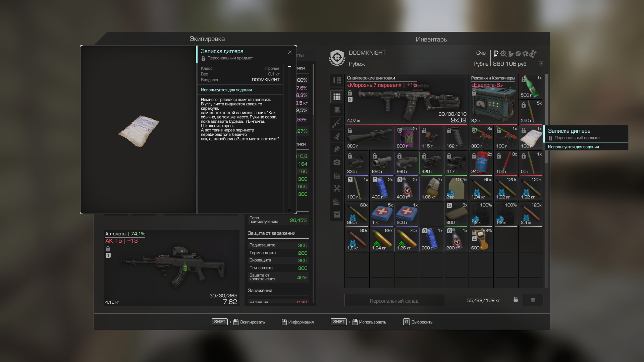Click the Термозащита 200 stat row
The height and width of the screenshot is (362, 644).
pyautogui.click(x=278, y=253)
